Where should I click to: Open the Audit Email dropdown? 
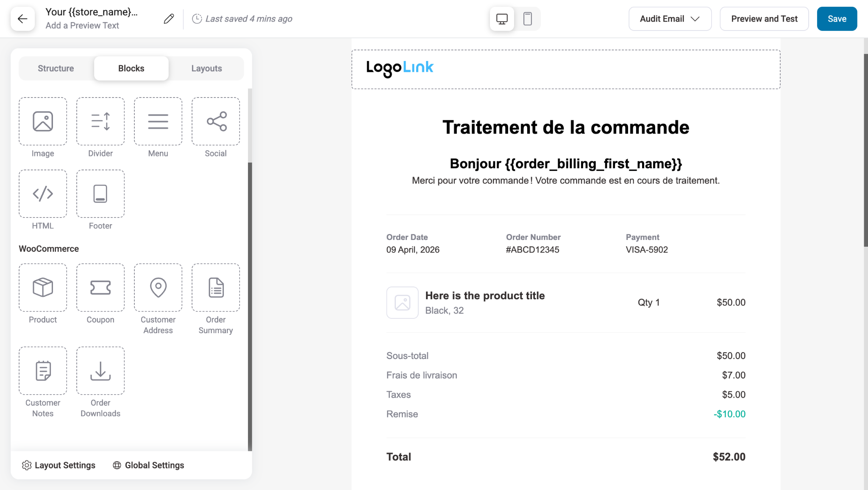pyautogui.click(x=670, y=19)
